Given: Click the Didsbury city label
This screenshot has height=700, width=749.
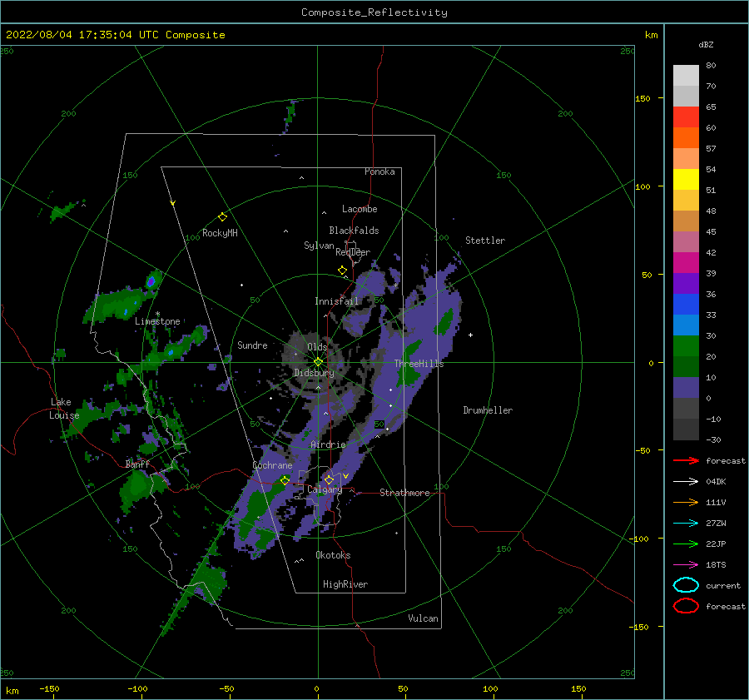Looking at the screenshot, I should 314,373.
